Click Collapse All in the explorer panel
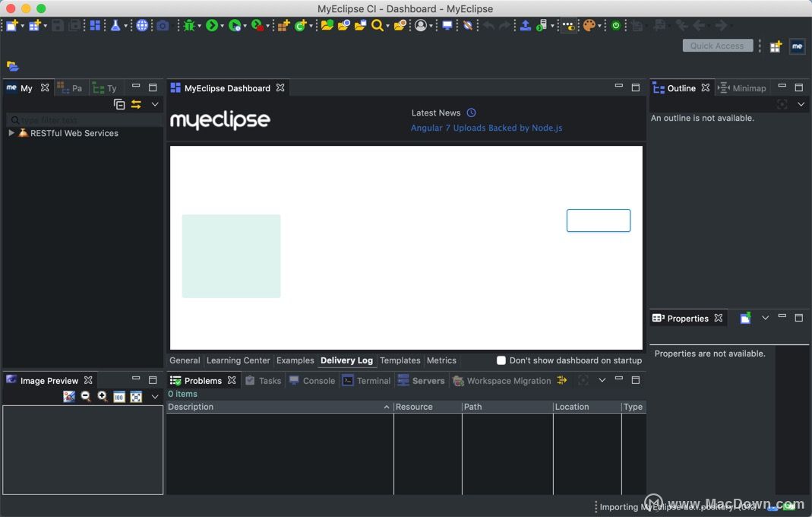This screenshot has height=517, width=812. (119, 104)
